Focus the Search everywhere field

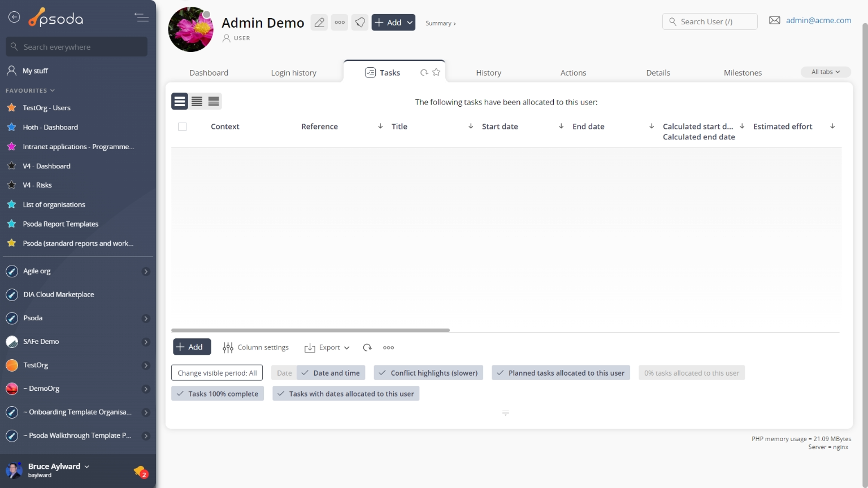tap(77, 47)
